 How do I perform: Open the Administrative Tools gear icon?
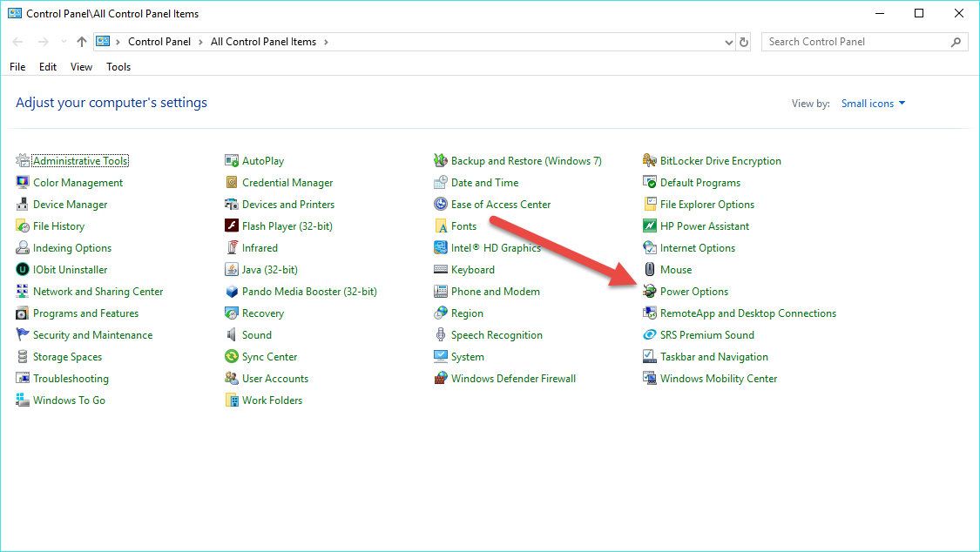23,160
